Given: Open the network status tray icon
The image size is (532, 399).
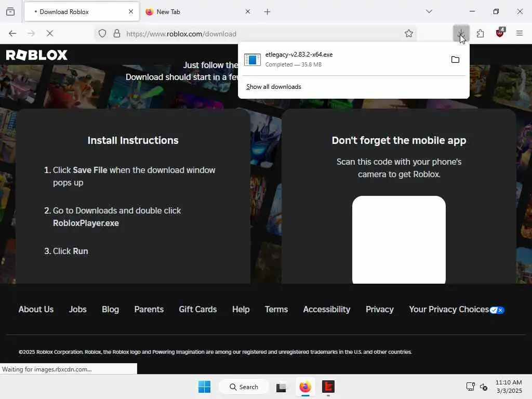Looking at the screenshot, I should tap(470, 387).
